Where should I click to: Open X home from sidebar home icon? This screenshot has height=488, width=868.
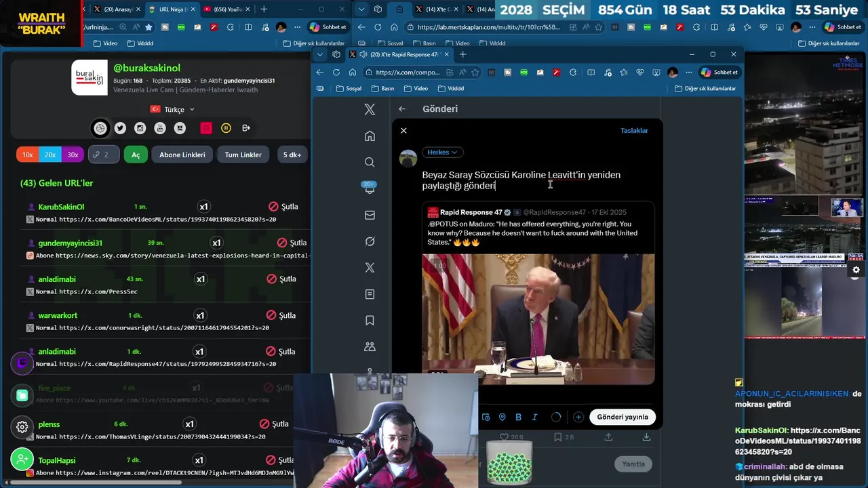click(x=370, y=136)
